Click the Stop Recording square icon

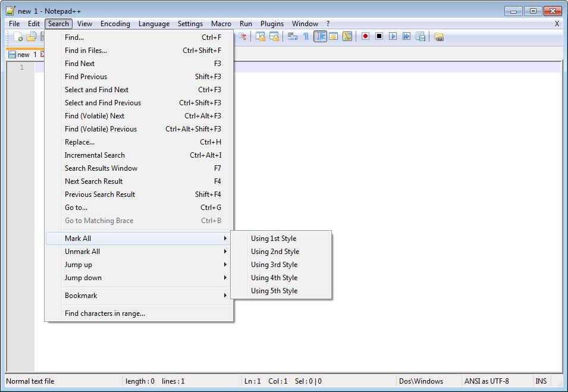(x=379, y=36)
